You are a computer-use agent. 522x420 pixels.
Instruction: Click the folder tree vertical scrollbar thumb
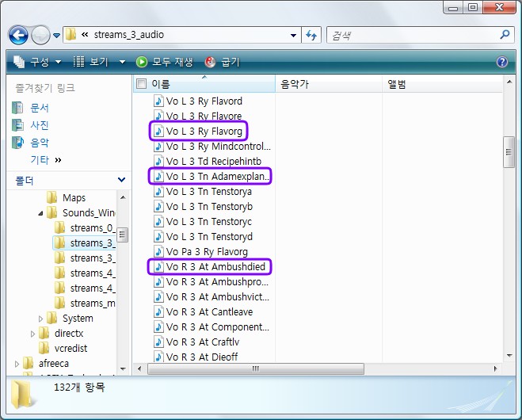[x=122, y=235]
